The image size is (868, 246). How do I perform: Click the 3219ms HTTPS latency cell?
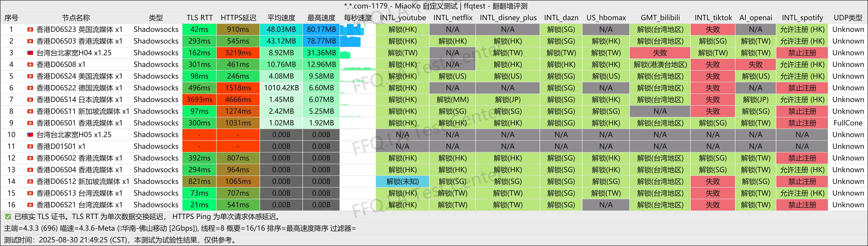click(238, 53)
